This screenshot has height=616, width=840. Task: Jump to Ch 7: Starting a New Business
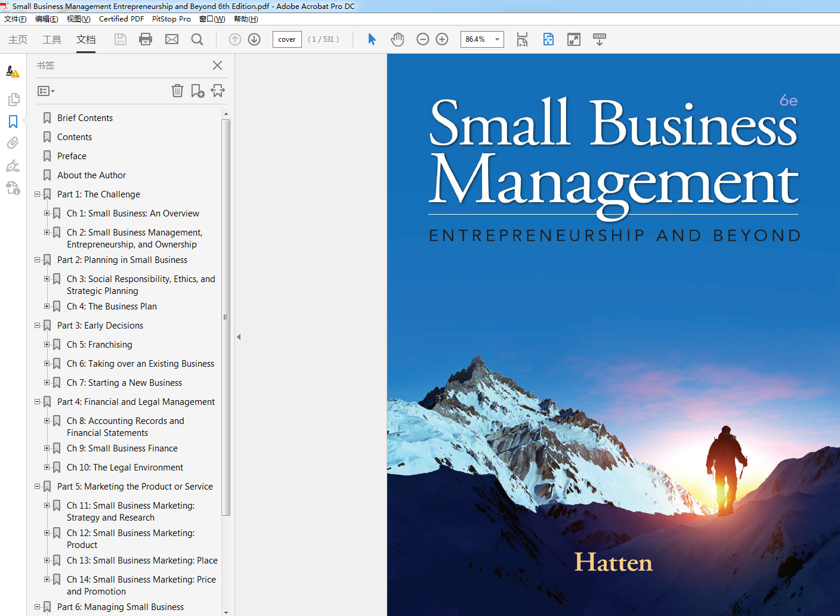(x=124, y=383)
